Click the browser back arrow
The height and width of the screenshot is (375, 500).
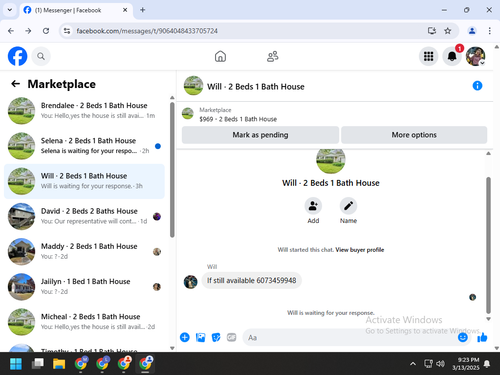pos(11,31)
